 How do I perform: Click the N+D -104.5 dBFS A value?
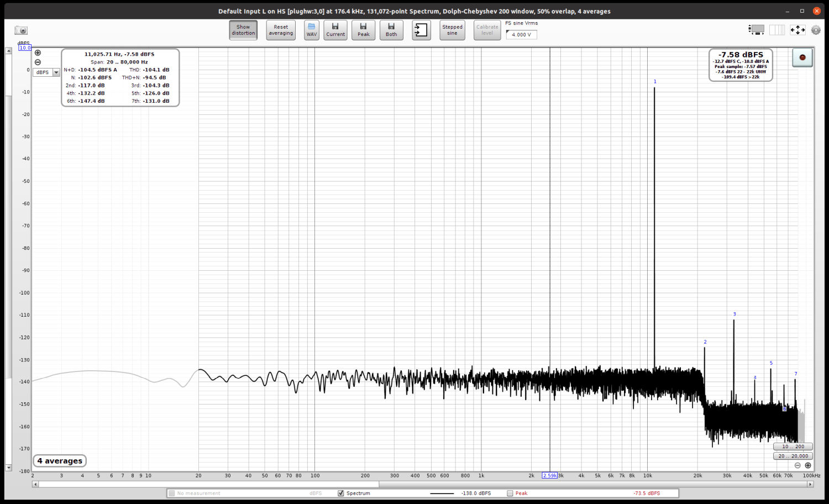98,70
